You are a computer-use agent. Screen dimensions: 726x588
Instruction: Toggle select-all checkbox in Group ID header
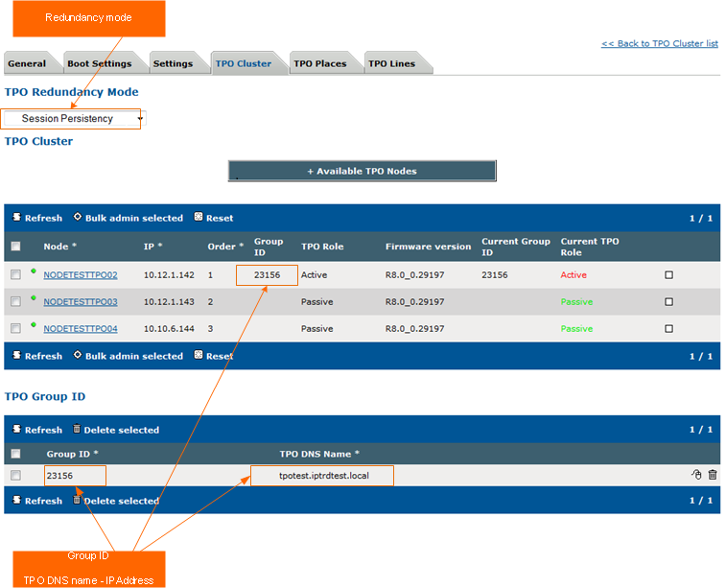[x=15, y=454]
